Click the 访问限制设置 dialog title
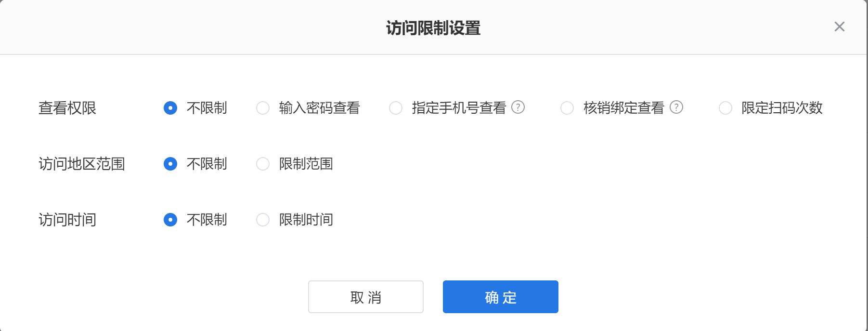Viewport: 868px width, 331px height. pos(433,28)
